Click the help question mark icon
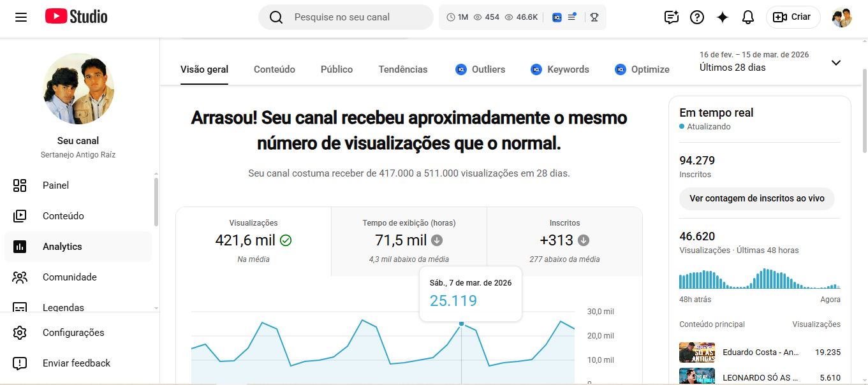This screenshot has height=385, width=868. pyautogui.click(x=697, y=17)
